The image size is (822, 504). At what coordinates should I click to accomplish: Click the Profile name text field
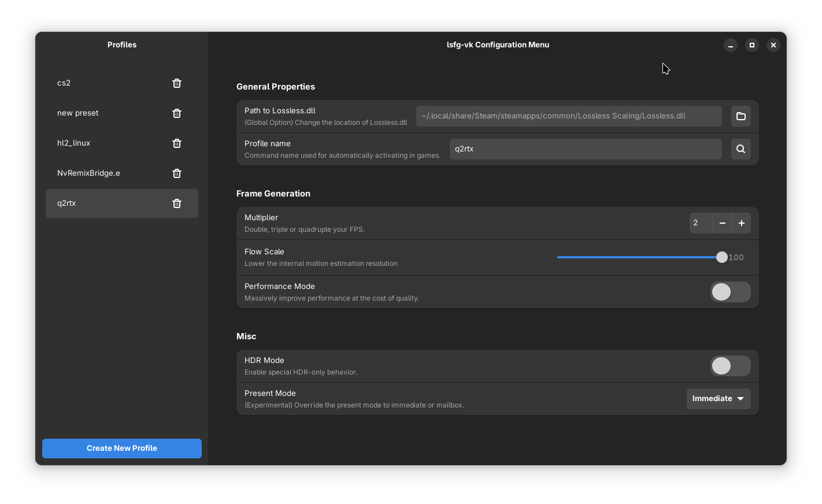(585, 149)
